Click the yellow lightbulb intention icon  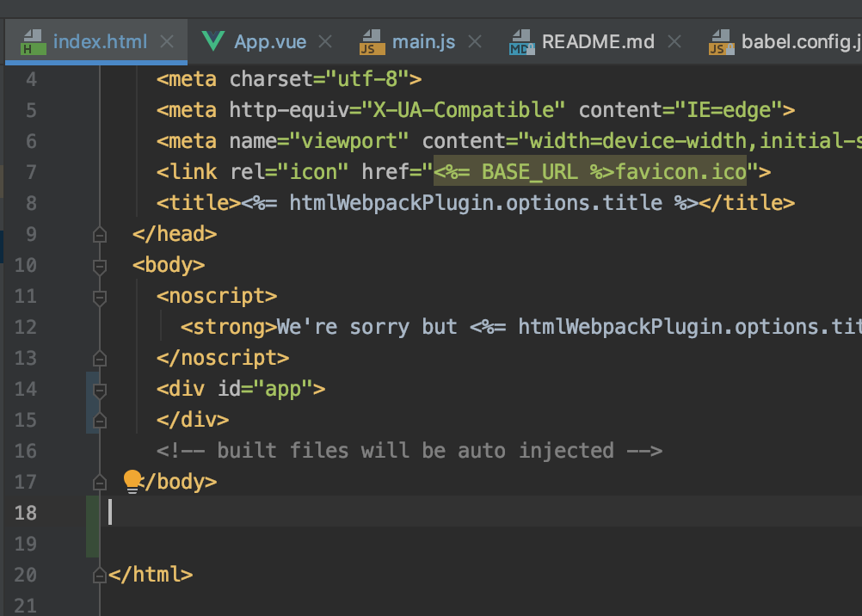coord(132,481)
